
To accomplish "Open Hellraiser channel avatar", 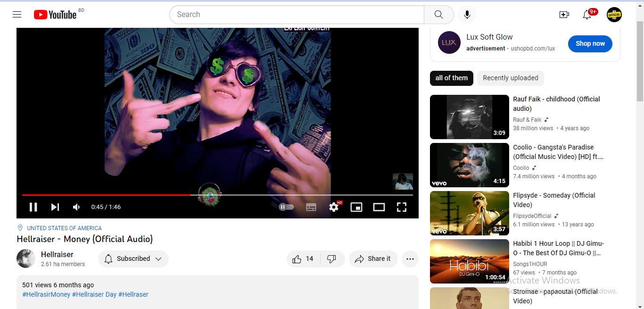I will (x=26, y=259).
